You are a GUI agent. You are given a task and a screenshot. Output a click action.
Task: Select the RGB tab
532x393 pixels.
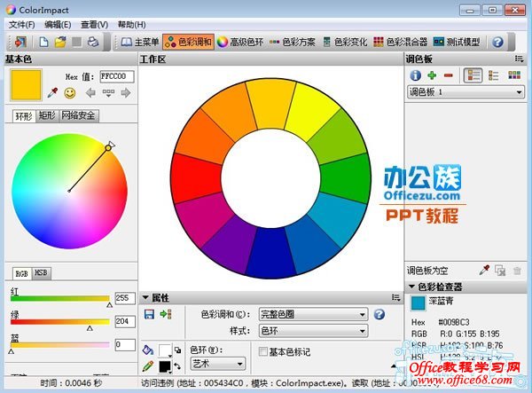(x=22, y=273)
